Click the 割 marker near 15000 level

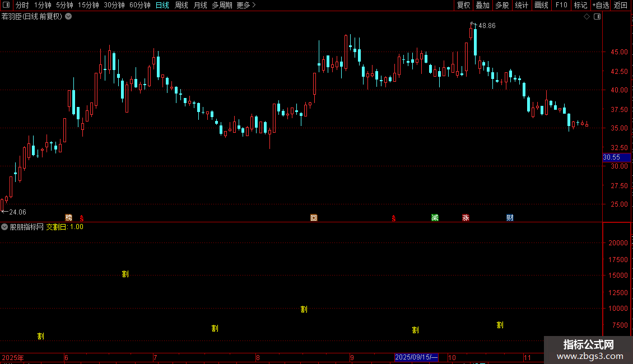pos(125,274)
